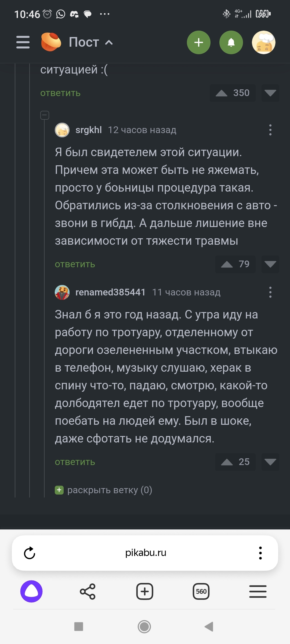This screenshot has width=290, height=644.
Task: Share the page with share icon
Action: pyautogui.click(x=88, y=591)
